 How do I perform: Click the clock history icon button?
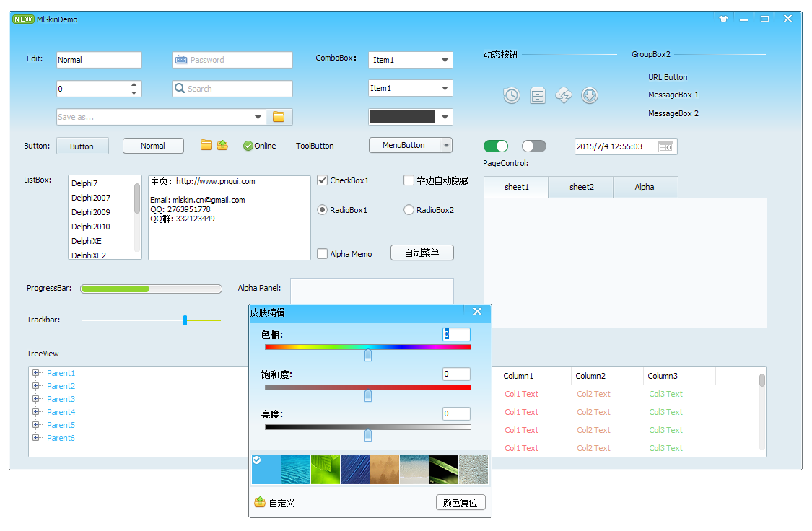[x=511, y=95]
